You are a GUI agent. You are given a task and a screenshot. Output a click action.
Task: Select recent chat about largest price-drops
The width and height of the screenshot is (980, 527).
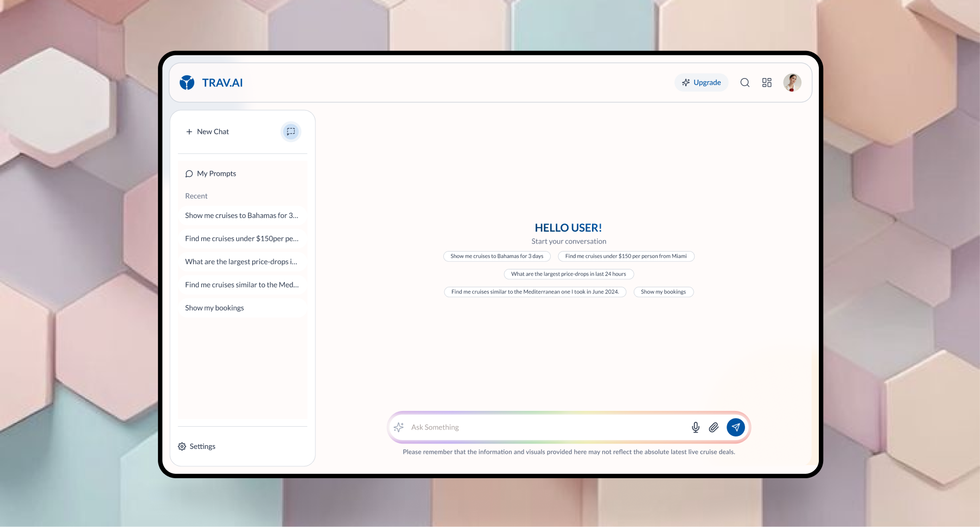coord(241,262)
